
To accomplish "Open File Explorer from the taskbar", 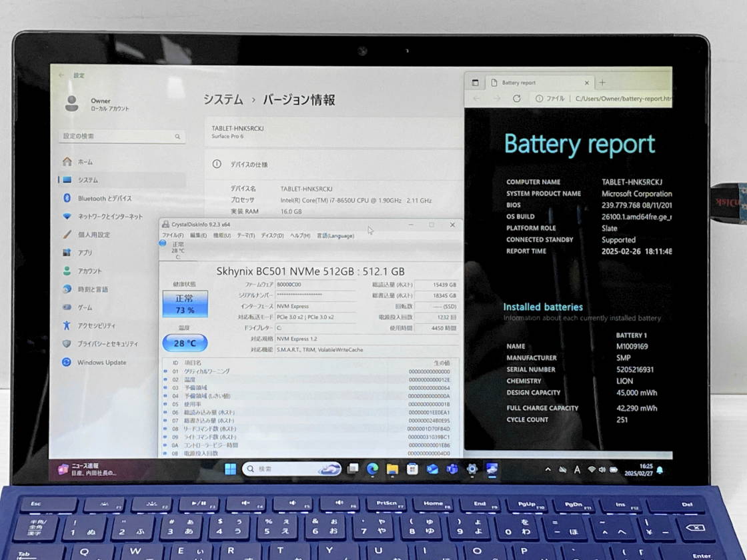I will 392,469.
